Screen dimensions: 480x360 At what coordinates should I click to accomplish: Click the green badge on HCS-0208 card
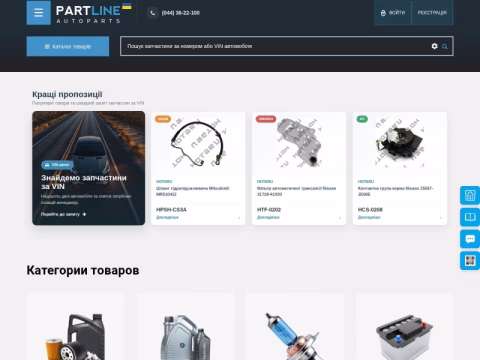pos(362,119)
